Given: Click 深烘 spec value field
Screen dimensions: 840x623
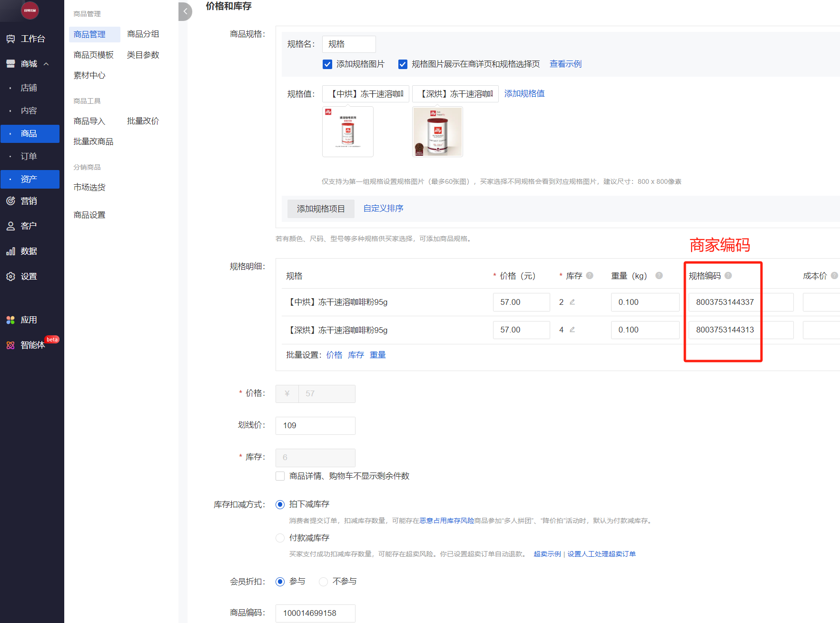Looking at the screenshot, I should tap(455, 94).
